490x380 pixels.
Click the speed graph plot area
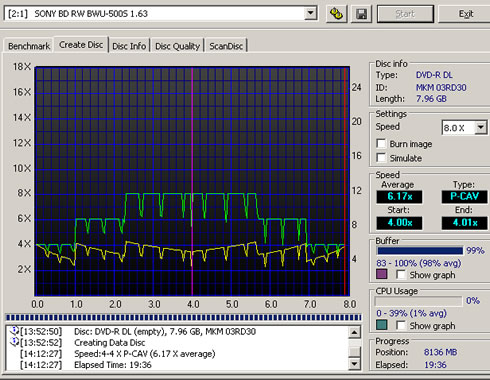click(x=192, y=181)
